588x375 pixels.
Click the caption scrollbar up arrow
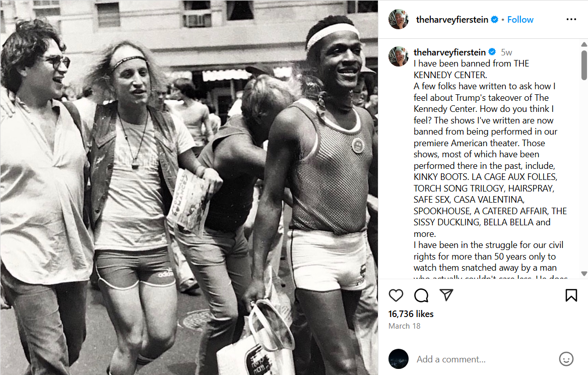coord(584,44)
